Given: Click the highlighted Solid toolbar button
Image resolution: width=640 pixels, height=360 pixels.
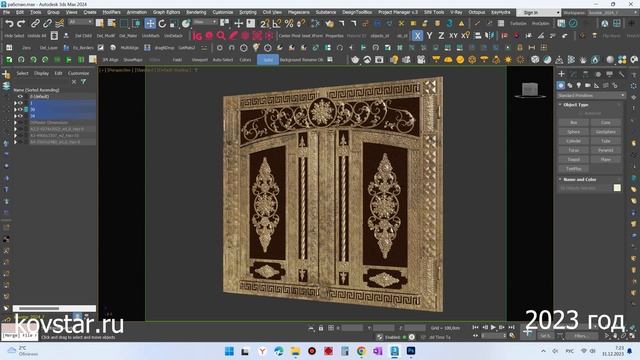Looking at the screenshot, I should tap(268, 60).
